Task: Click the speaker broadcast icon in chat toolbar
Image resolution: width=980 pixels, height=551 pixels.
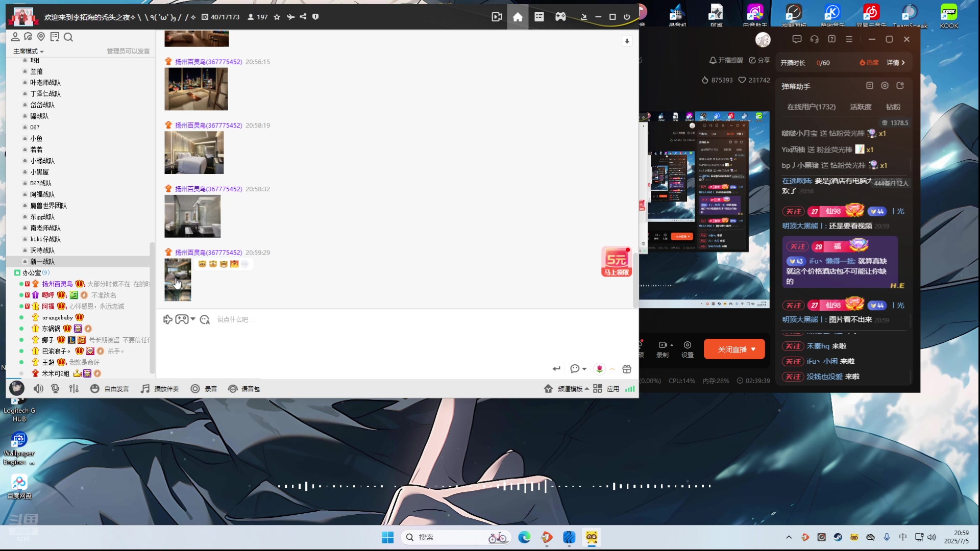Action: tap(167, 319)
